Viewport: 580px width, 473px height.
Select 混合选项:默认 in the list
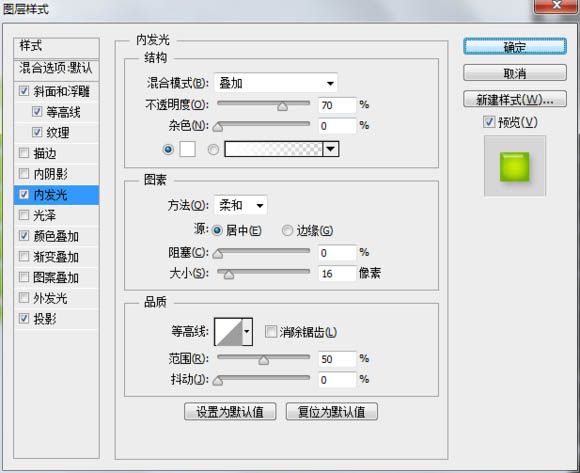(56, 69)
